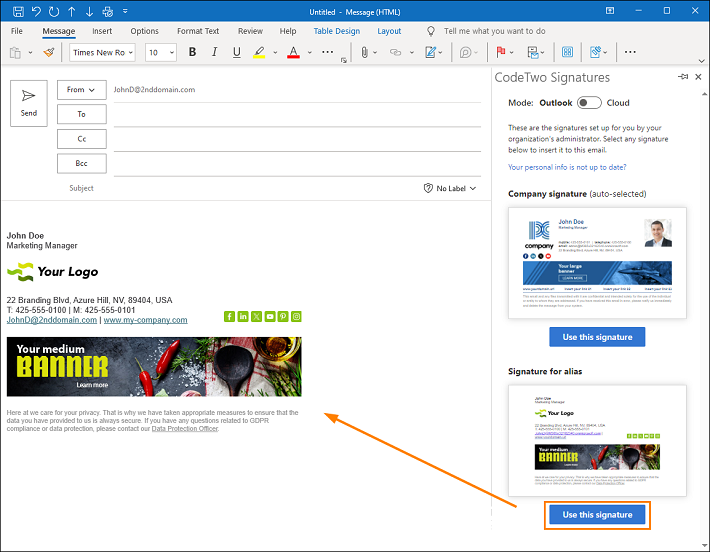
Task: Open the Times New Roman font dropdown
Action: [102, 53]
